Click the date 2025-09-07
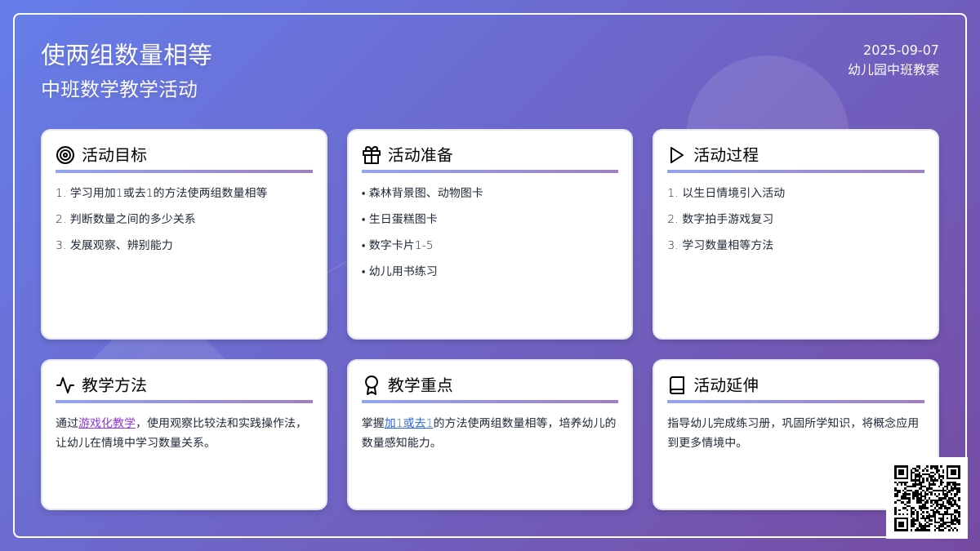This screenshot has width=980, height=551. click(901, 50)
